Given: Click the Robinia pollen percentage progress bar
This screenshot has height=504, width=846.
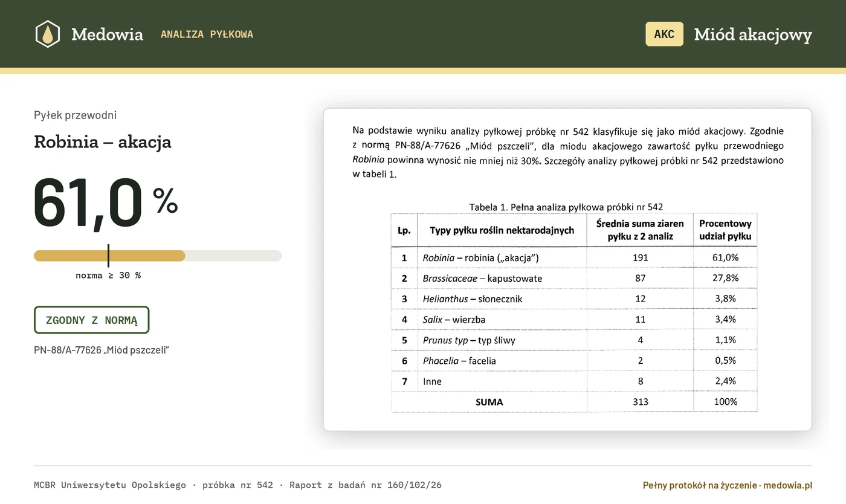Looking at the screenshot, I should (x=158, y=256).
